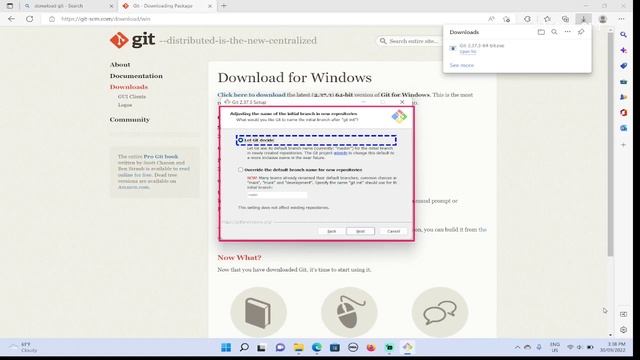Open the Favorites star icon
Image resolution: width=640 pixels, height=360 pixels.
pyautogui.click(x=547, y=19)
